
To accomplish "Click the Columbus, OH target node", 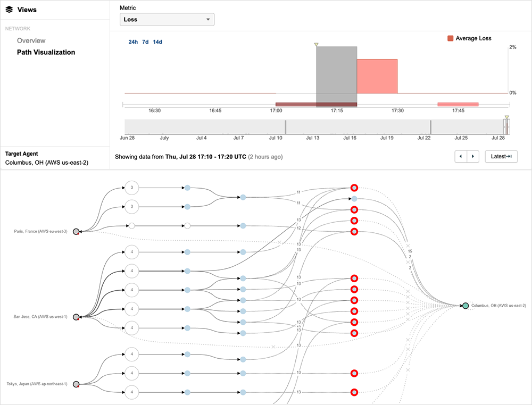I will [465, 306].
